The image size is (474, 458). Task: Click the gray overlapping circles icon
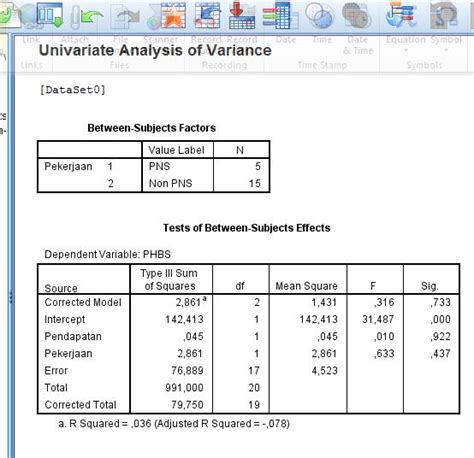click(x=356, y=15)
